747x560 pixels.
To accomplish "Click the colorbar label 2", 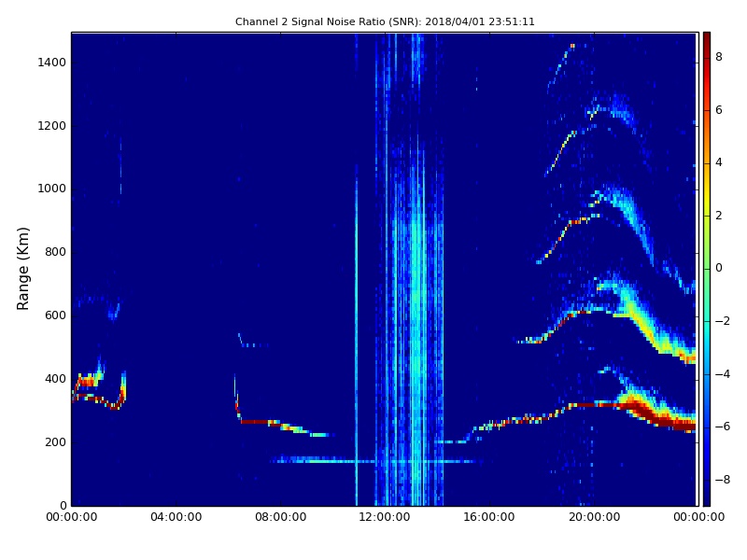I will (x=719, y=216).
